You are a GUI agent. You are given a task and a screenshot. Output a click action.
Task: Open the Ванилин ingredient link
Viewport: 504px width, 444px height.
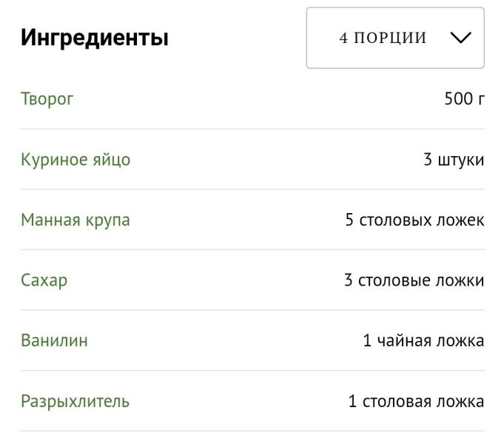coord(54,340)
